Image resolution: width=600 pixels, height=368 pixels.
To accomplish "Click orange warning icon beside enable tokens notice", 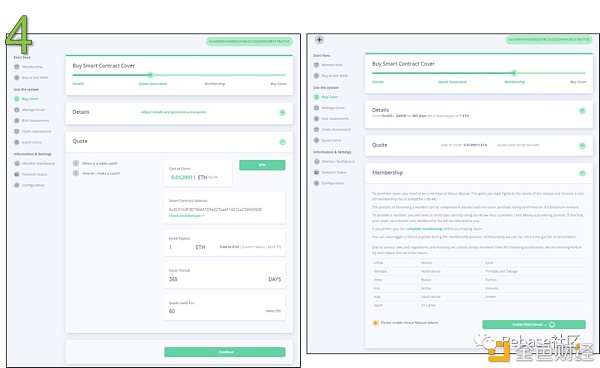I will tap(375, 323).
